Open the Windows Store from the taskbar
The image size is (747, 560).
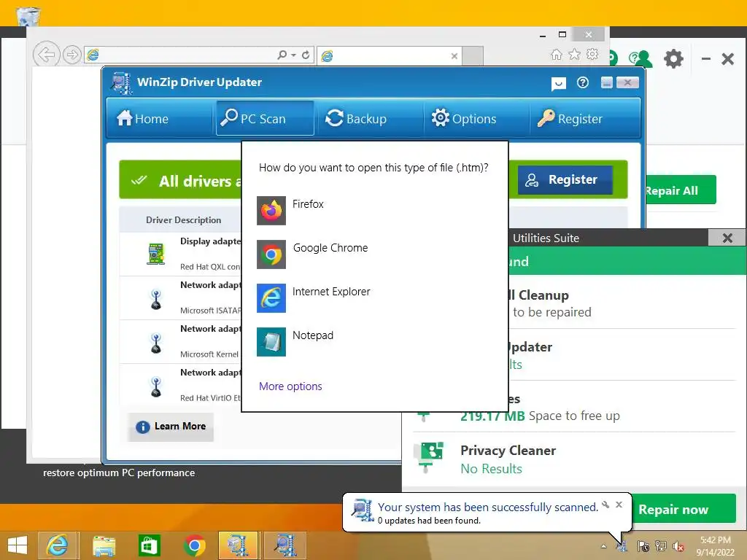coord(149,545)
